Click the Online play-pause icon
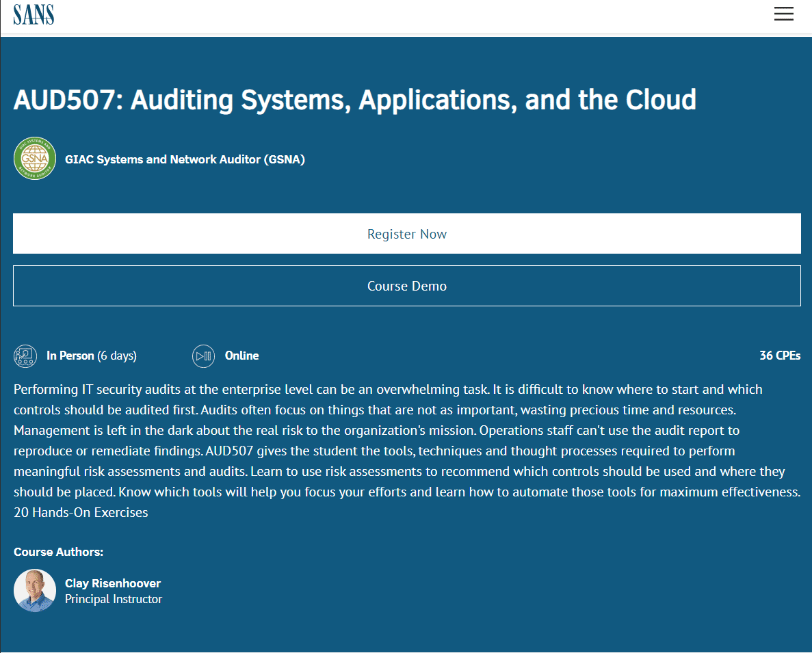 click(203, 356)
